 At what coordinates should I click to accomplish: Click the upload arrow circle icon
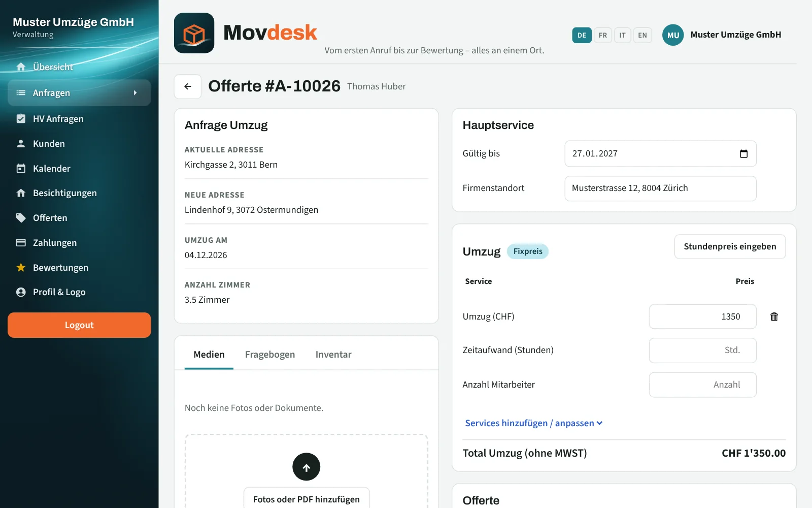point(306,467)
